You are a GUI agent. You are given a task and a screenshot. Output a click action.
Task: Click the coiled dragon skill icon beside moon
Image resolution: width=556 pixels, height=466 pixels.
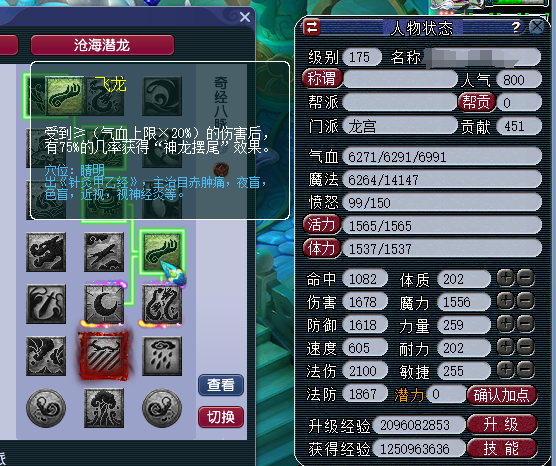coord(162,304)
